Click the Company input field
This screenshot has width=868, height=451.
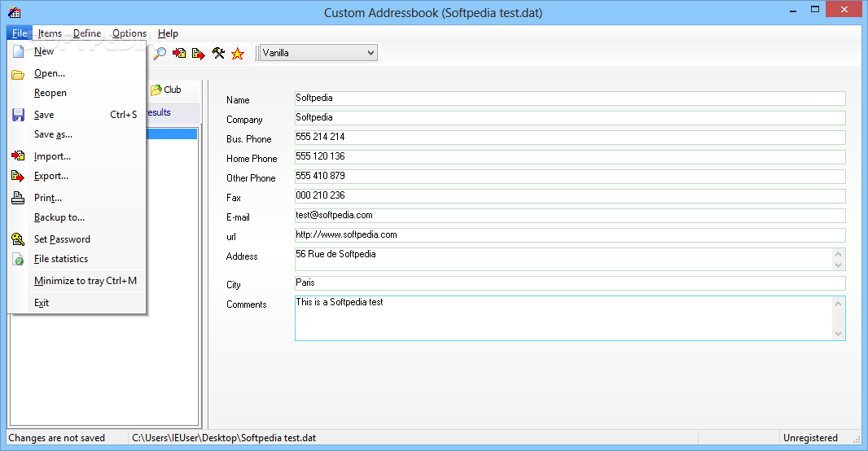tap(570, 118)
